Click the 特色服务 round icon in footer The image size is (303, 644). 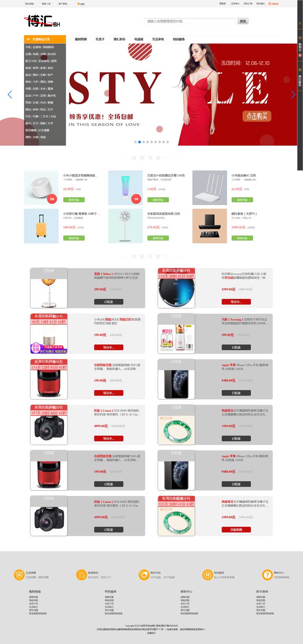pyautogui.click(x=208, y=575)
